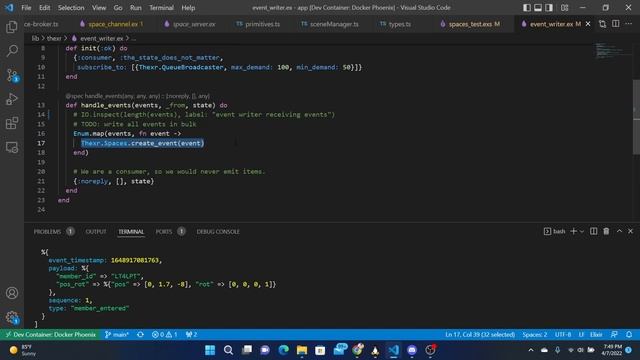The width and height of the screenshot is (640, 360).
Task: Open the Run and Debug view
Action: (12, 99)
